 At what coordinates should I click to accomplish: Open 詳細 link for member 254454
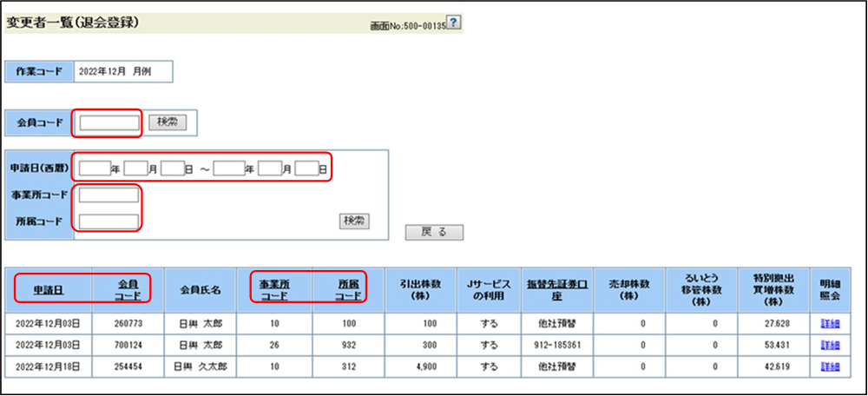point(830,366)
